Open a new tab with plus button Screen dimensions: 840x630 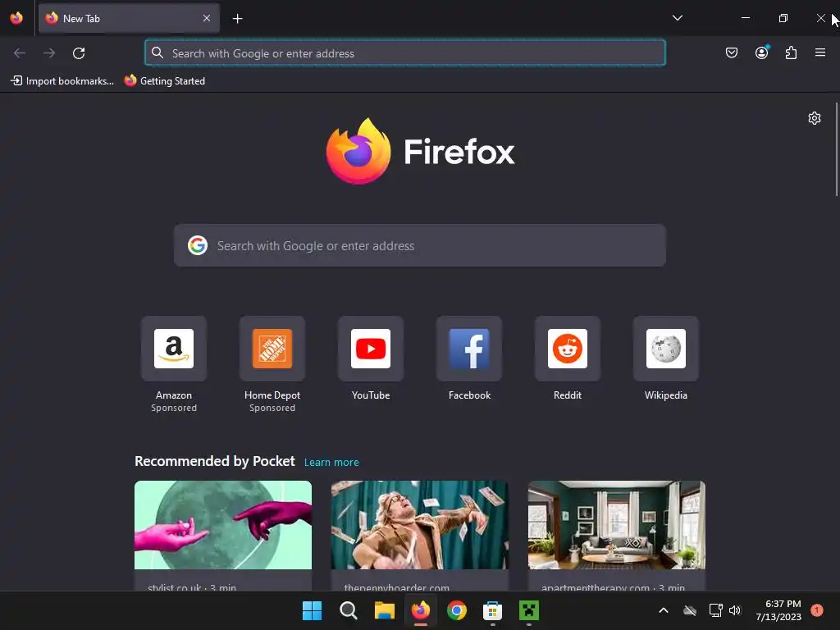click(237, 19)
